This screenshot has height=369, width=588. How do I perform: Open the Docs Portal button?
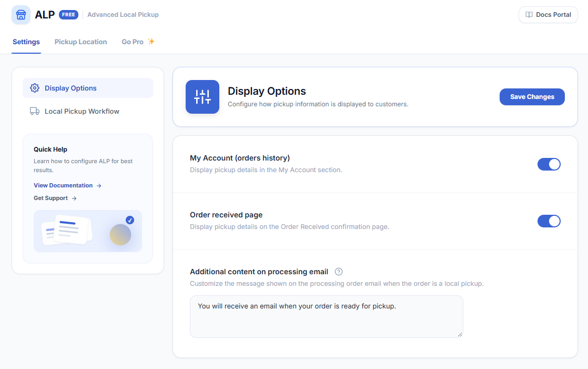point(548,15)
